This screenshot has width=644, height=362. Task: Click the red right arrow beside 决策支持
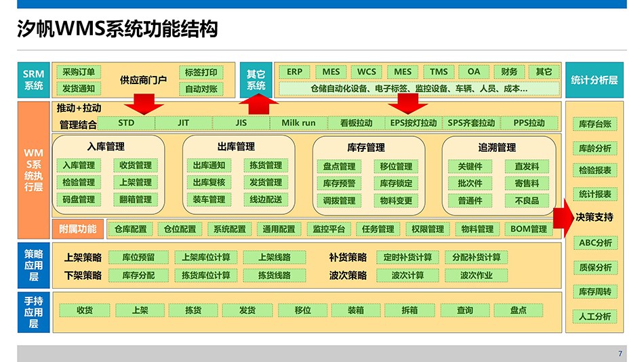[x=563, y=217]
